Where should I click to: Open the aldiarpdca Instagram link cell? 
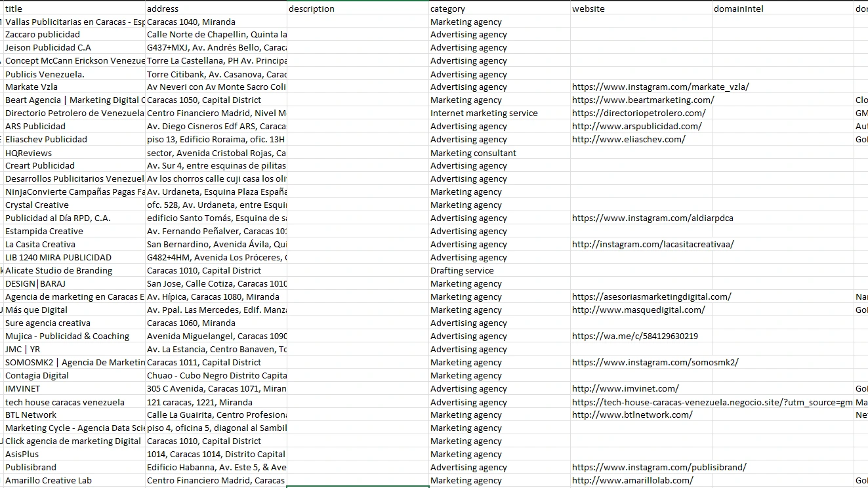pyautogui.click(x=641, y=218)
